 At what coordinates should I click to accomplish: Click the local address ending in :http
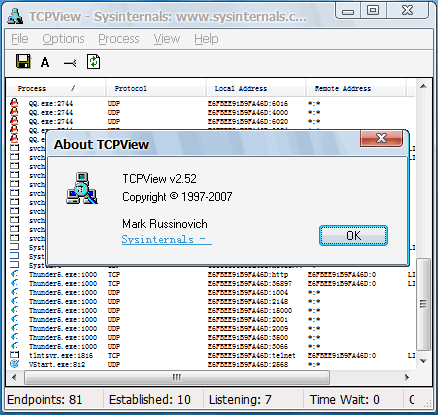(248, 275)
